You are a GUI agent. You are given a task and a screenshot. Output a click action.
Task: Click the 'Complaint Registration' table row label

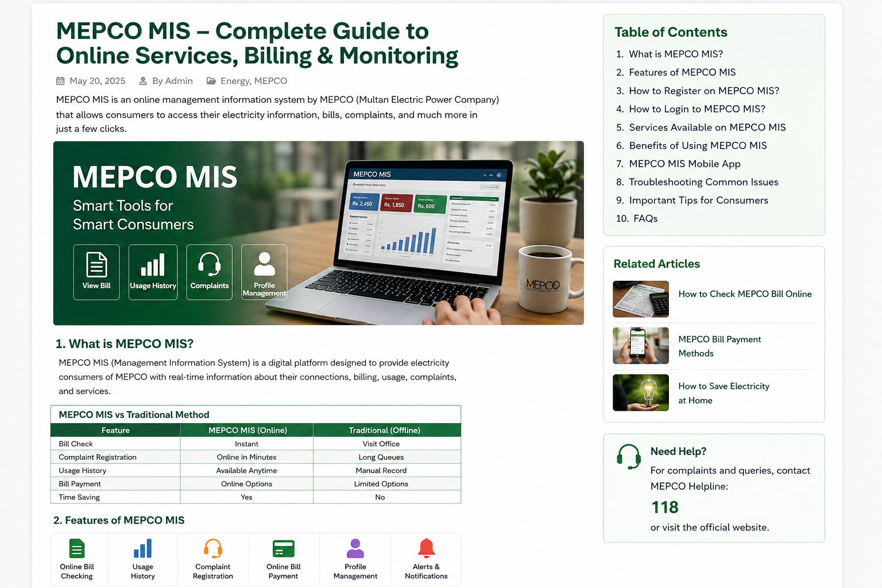(x=98, y=457)
